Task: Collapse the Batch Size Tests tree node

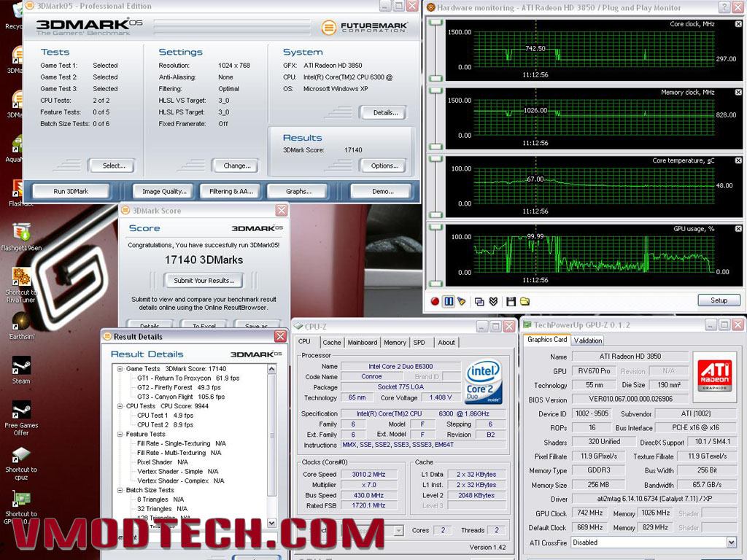Action: [x=120, y=490]
